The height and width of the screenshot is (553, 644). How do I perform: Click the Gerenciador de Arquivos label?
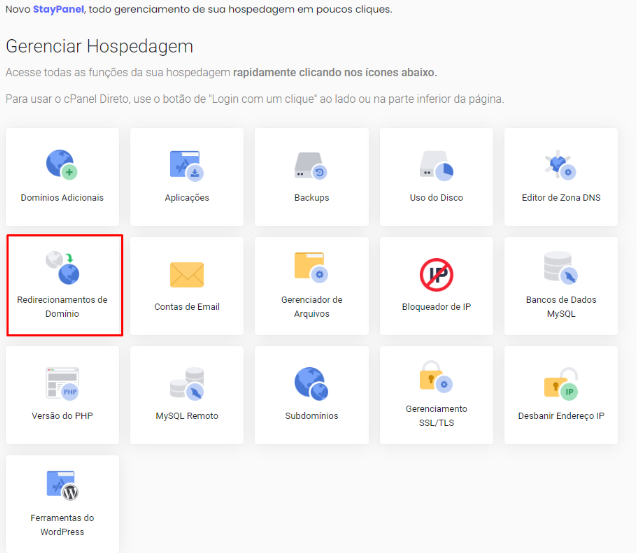(x=311, y=306)
